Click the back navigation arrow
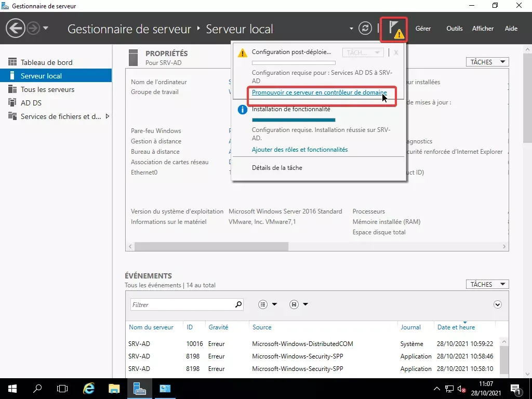The height and width of the screenshot is (399, 532). (16, 28)
